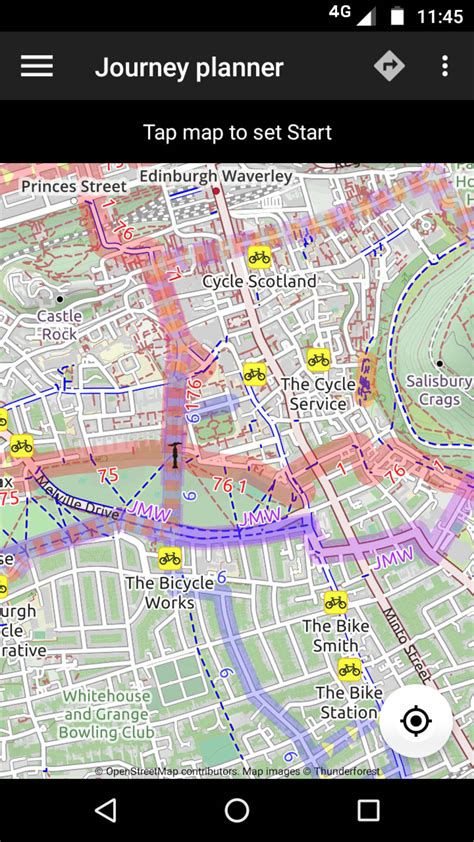This screenshot has height=842, width=474.
Task: Tap the bike marker beside route 6176
Action: (x=254, y=374)
